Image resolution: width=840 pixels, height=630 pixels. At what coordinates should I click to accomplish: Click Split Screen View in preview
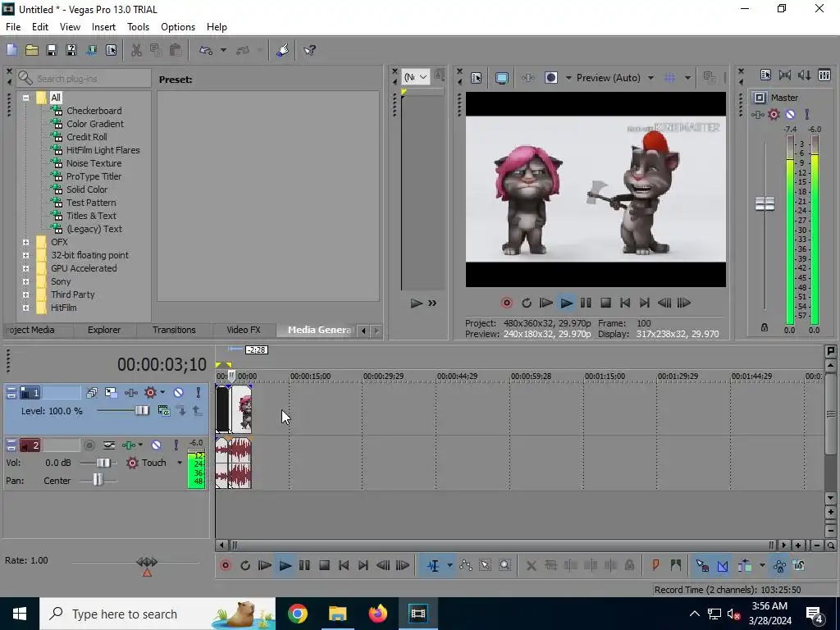(x=550, y=78)
